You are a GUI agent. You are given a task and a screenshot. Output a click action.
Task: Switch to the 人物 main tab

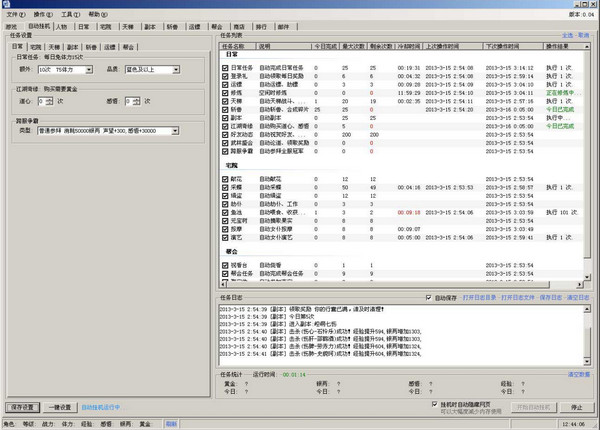(61, 27)
